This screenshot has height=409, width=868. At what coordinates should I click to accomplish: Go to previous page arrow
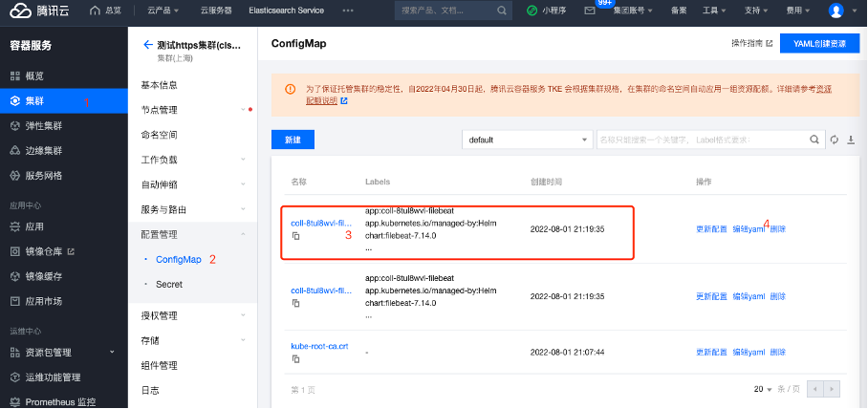pos(815,389)
